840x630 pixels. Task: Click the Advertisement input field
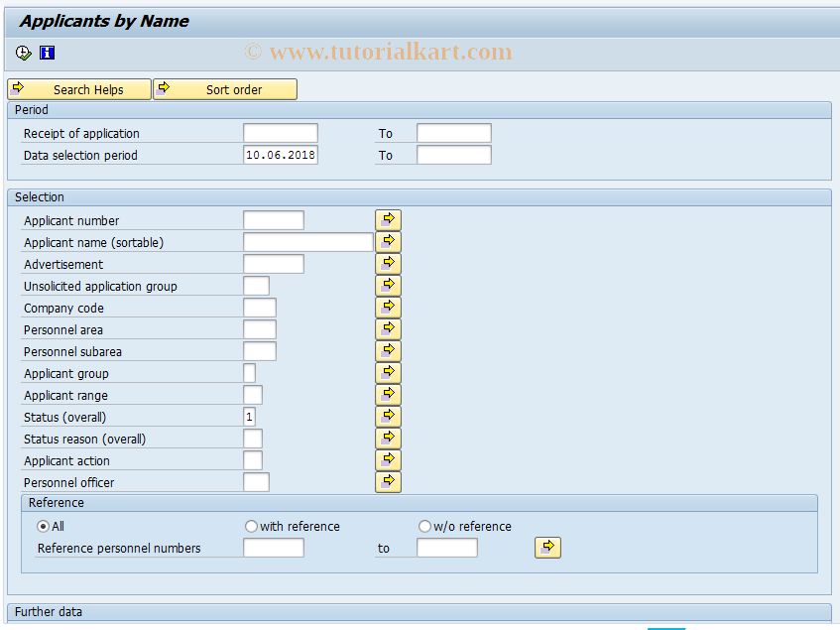[x=273, y=264]
